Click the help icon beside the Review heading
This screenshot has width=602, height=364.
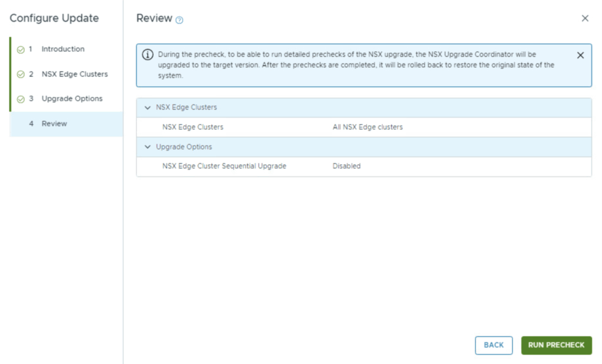coord(179,20)
